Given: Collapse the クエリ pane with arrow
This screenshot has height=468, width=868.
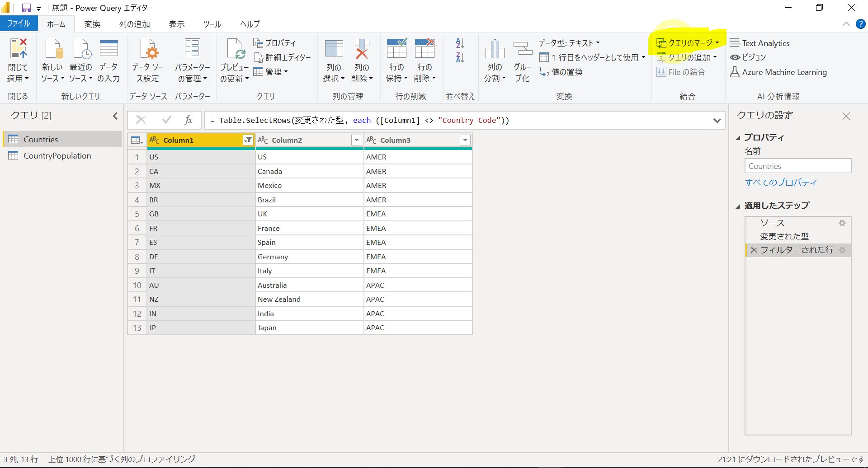Looking at the screenshot, I should click(x=115, y=116).
